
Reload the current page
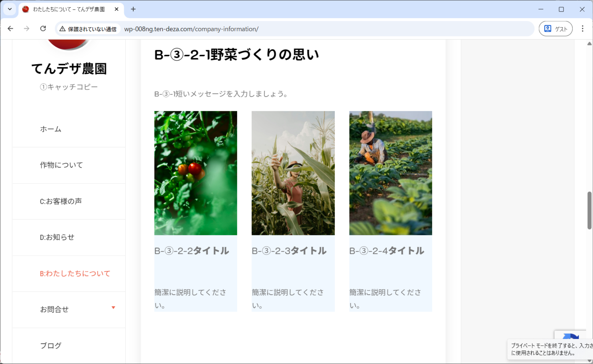coord(43,29)
